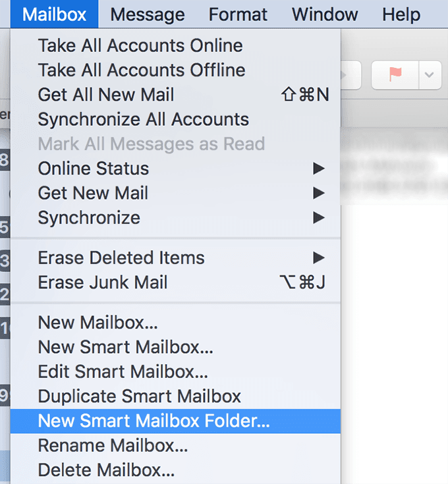Open the flag color dropdown arrow

pos(430,75)
